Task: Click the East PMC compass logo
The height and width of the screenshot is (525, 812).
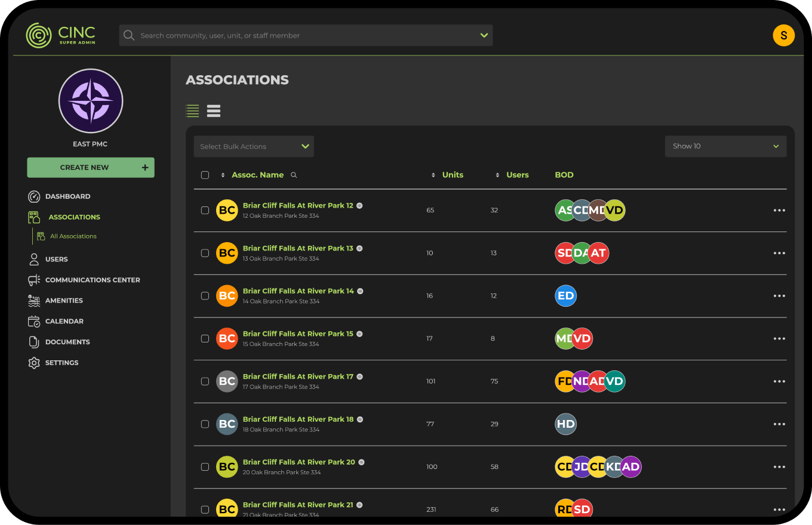Action: tap(91, 101)
